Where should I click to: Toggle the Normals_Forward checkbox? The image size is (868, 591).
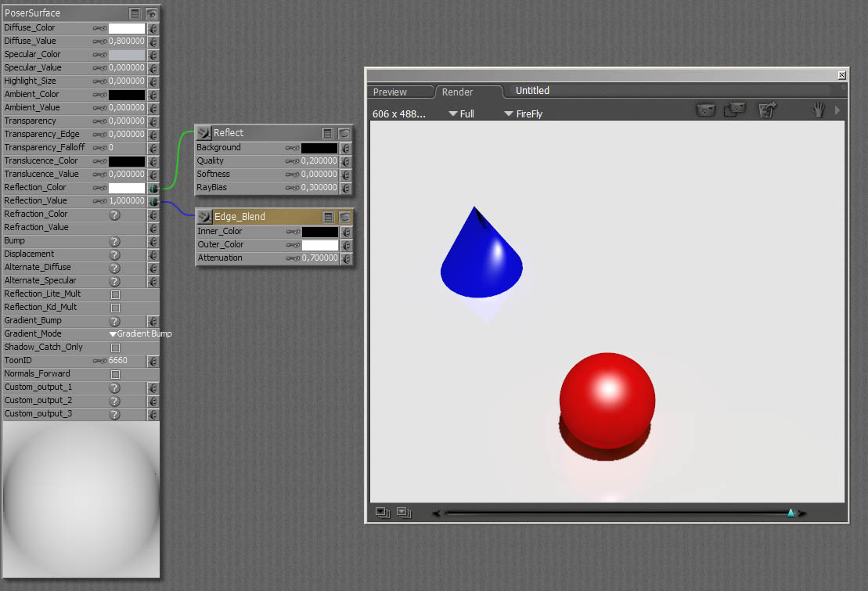(x=115, y=374)
